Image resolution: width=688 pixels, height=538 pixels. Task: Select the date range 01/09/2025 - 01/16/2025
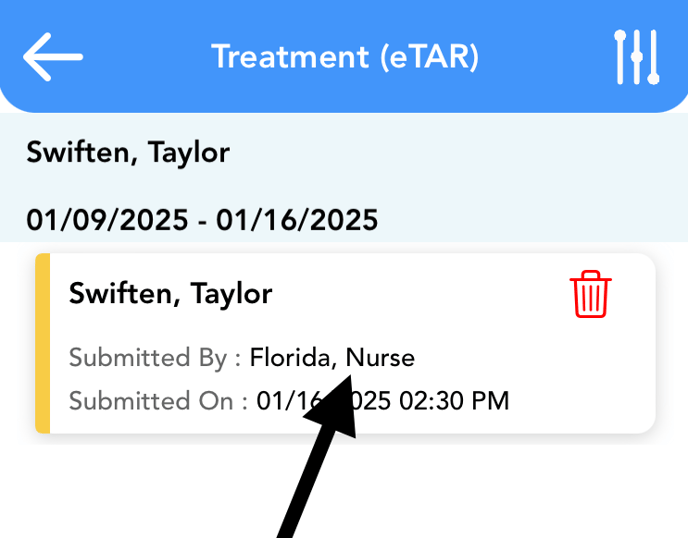coord(202,220)
